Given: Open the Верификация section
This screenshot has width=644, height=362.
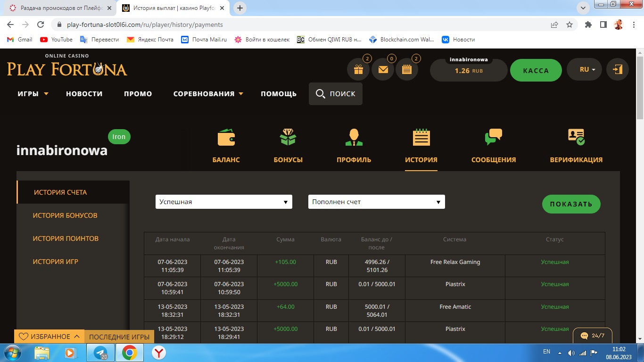Looking at the screenshot, I should pyautogui.click(x=576, y=146).
